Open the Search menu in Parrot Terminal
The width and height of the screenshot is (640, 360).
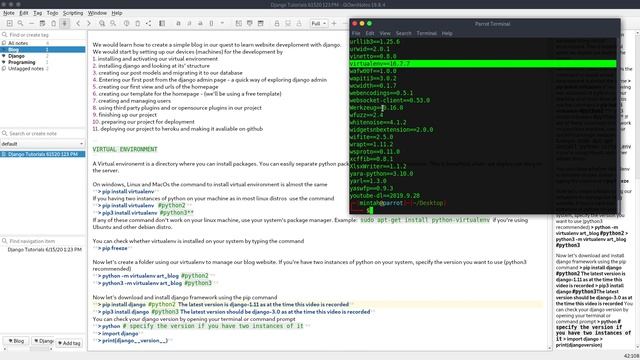403,33
